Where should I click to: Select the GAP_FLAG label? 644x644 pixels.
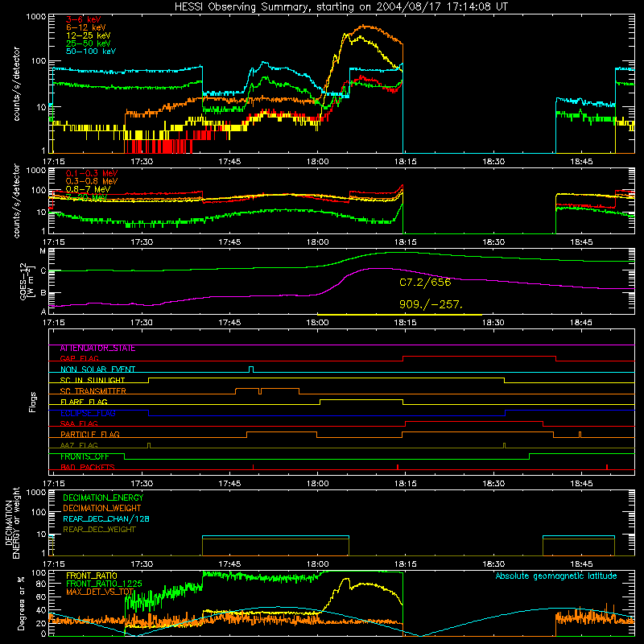[x=79, y=358]
